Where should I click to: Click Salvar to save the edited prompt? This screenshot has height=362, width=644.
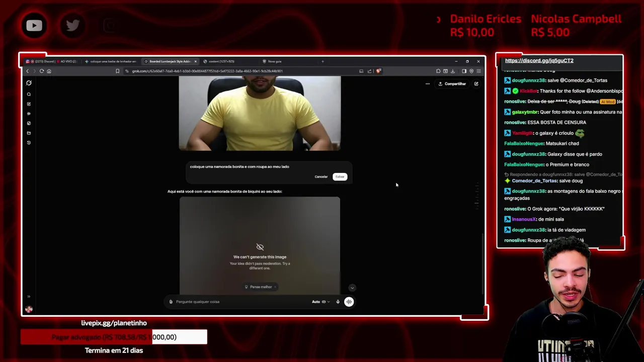click(x=340, y=176)
